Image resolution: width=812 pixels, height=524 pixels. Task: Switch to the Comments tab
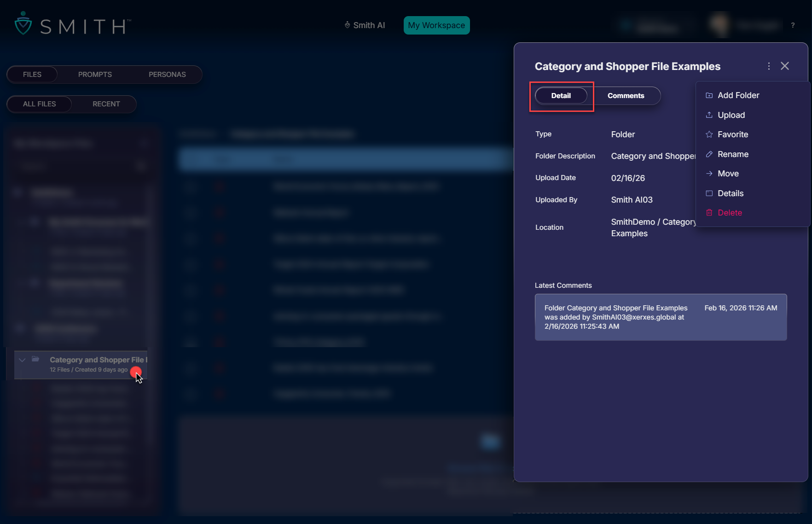[626, 96]
